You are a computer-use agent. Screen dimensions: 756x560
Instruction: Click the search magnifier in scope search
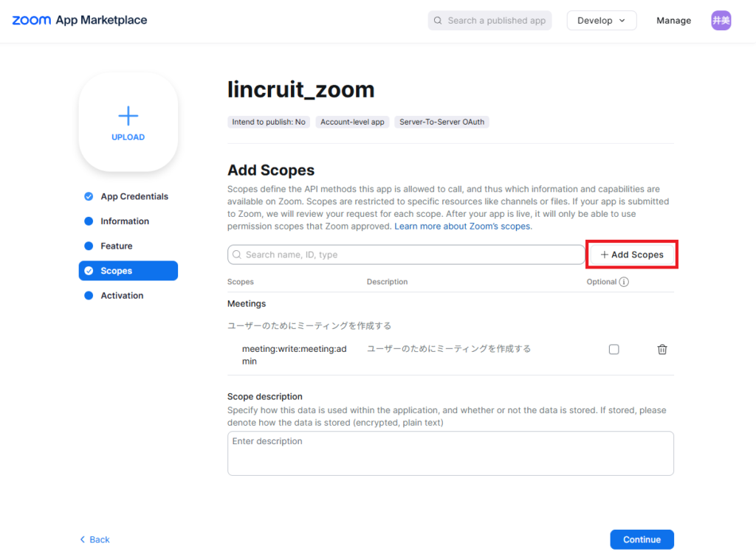(237, 255)
